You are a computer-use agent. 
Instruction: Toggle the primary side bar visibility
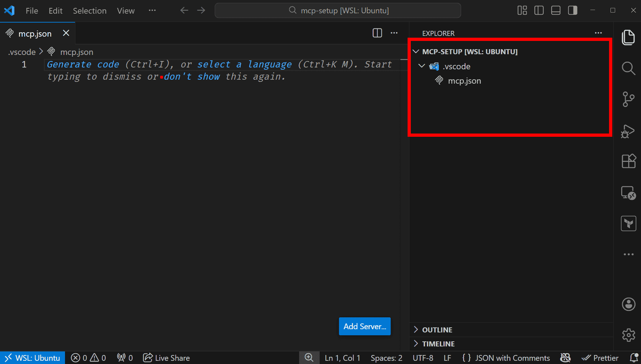tap(539, 10)
